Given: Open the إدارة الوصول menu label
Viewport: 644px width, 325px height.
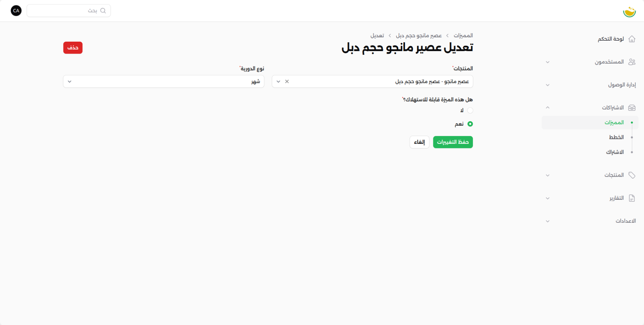Looking at the screenshot, I should click(622, 85).
